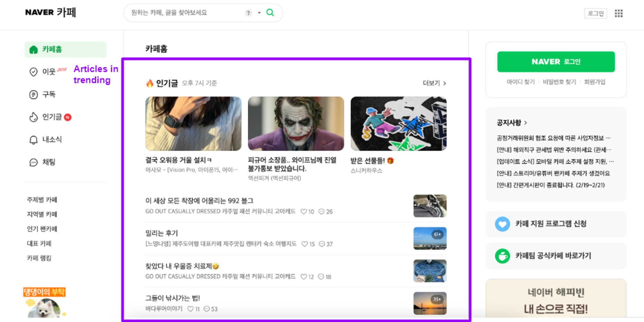This screenshot has width=644, height=322.
Task: Click comment icon on 밀리는 후기 post
Action: coord(322,244)
